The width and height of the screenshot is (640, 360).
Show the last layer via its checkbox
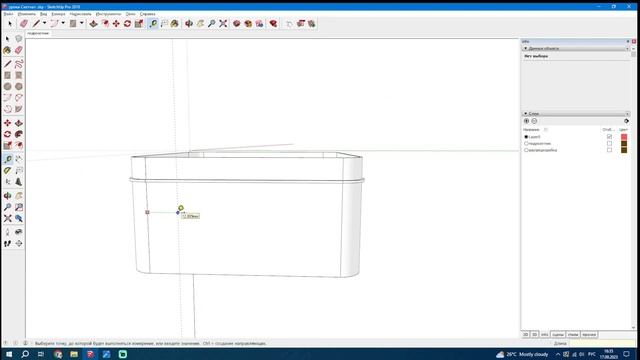[609, 150]
